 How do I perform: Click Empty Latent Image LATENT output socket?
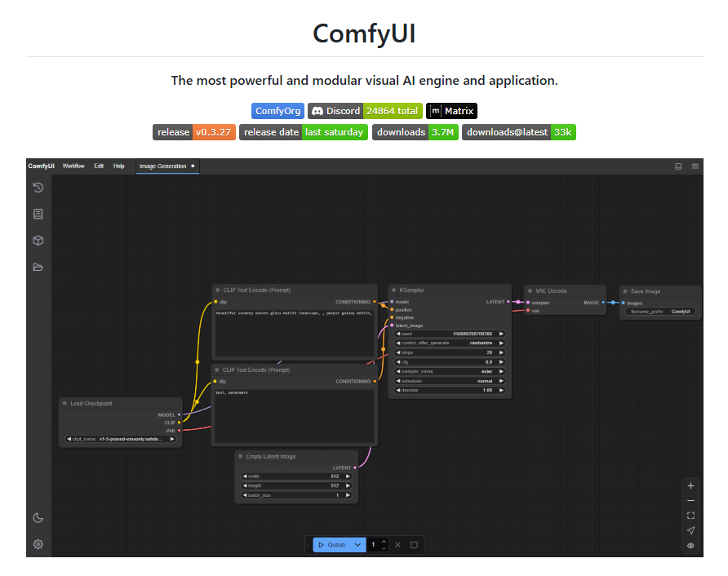pos(355,467)
